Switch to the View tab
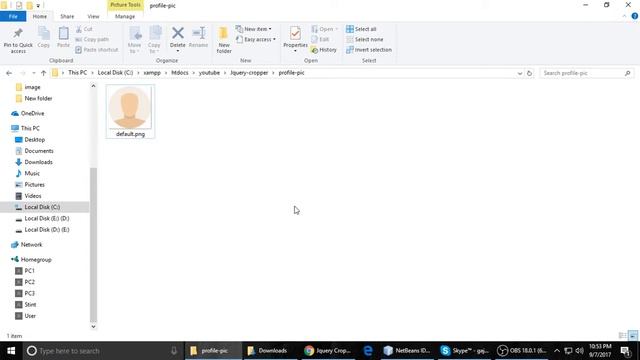This screenshot has height=360, width=640. click(93, 16)
